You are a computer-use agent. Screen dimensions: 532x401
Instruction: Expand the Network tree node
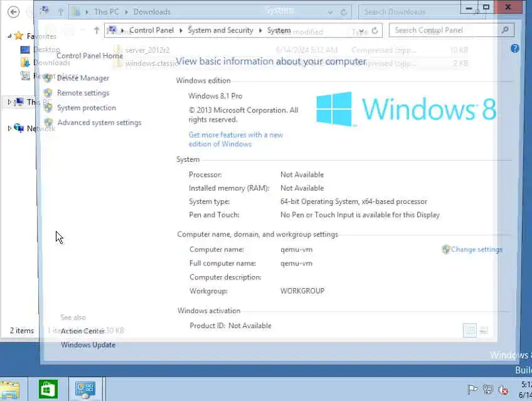coord(9,128)
